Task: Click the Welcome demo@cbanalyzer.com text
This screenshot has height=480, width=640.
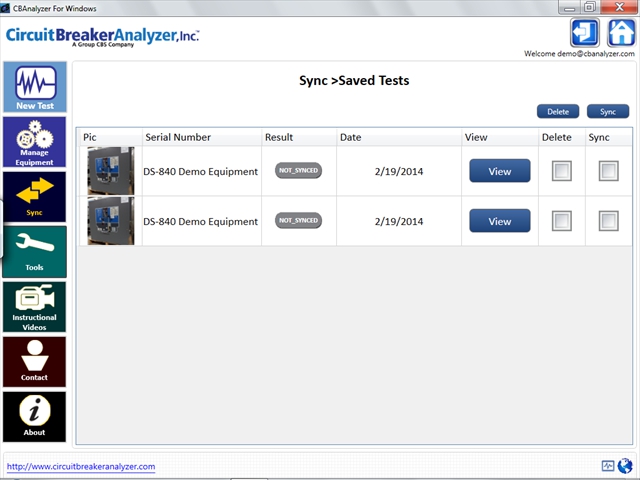Action: pos(579,53)
